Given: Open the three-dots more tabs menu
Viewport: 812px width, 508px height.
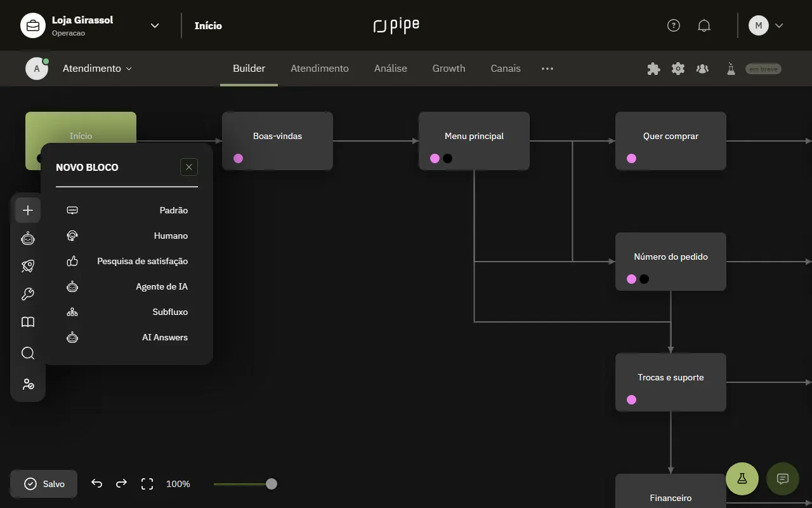Looking at the screenshot, I should [547, 69].
